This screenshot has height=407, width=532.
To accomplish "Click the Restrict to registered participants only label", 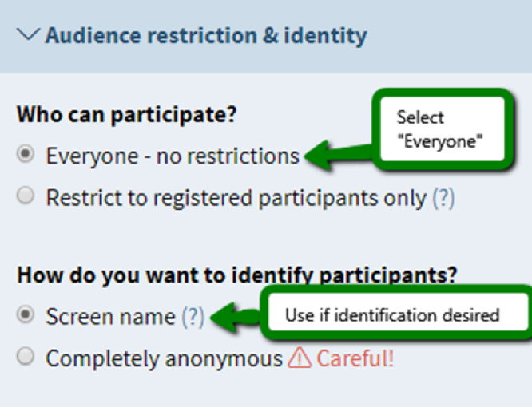I will (236, 198).
